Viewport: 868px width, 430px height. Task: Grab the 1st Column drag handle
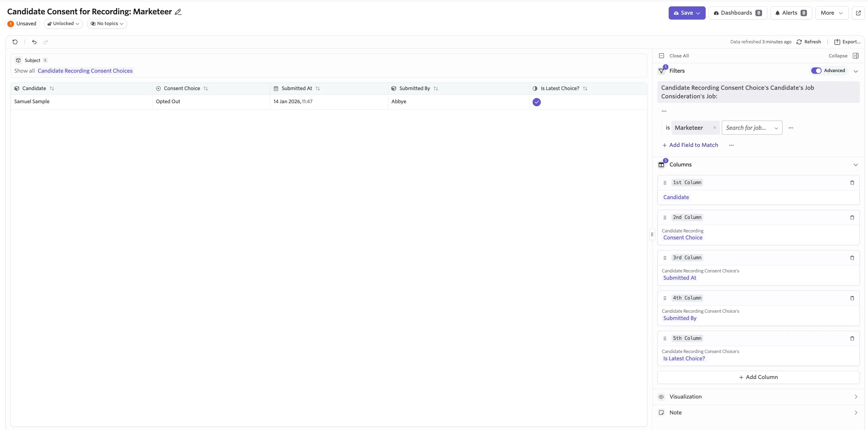click(x=664, y=182)
